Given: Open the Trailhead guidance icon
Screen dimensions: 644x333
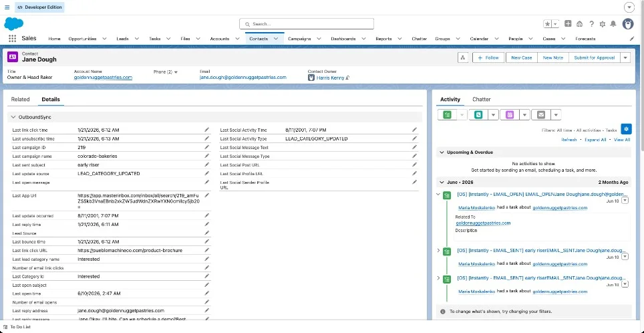Looking at the screenshot, I should tap(579, 24).
